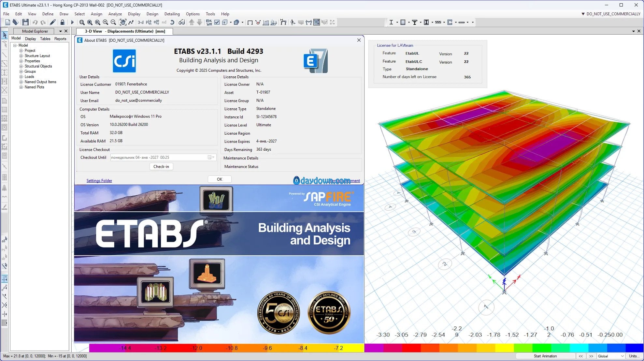This screenshot has width=644, height=361.
Task: Click the Run Analysis play icon
Action: (x=72, y=22)
